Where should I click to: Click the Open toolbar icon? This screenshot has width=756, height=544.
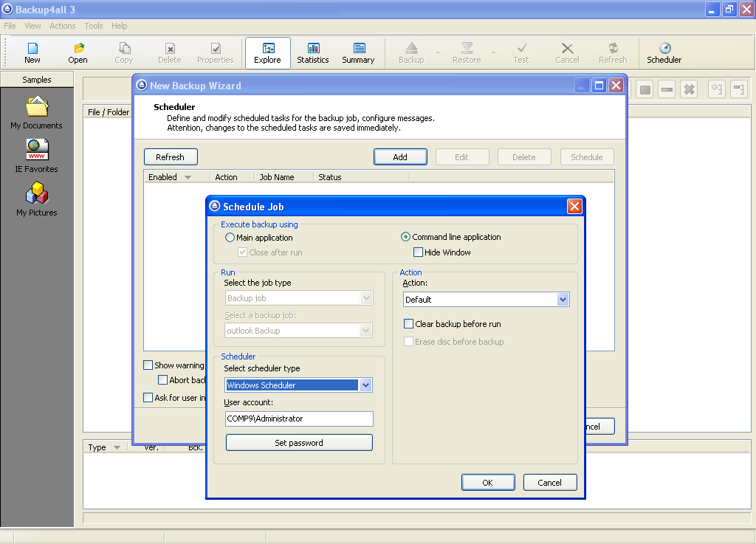(78, 53)
